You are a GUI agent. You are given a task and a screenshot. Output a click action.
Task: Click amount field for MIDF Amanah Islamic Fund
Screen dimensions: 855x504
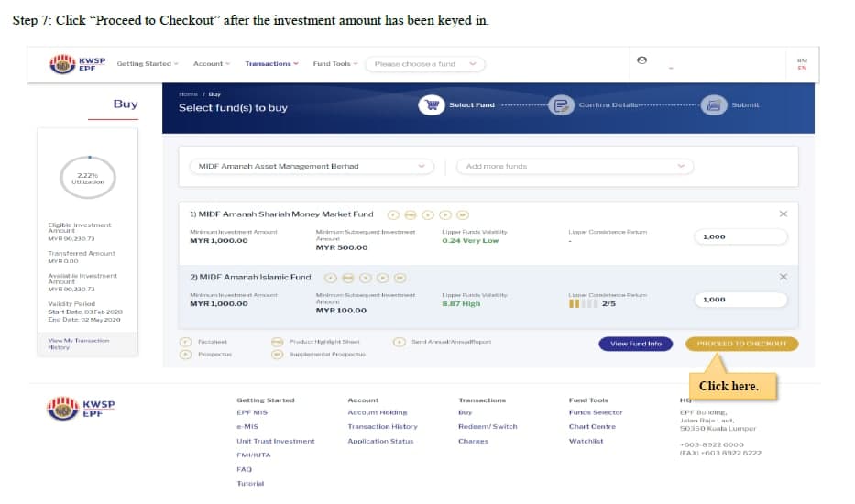740,300
